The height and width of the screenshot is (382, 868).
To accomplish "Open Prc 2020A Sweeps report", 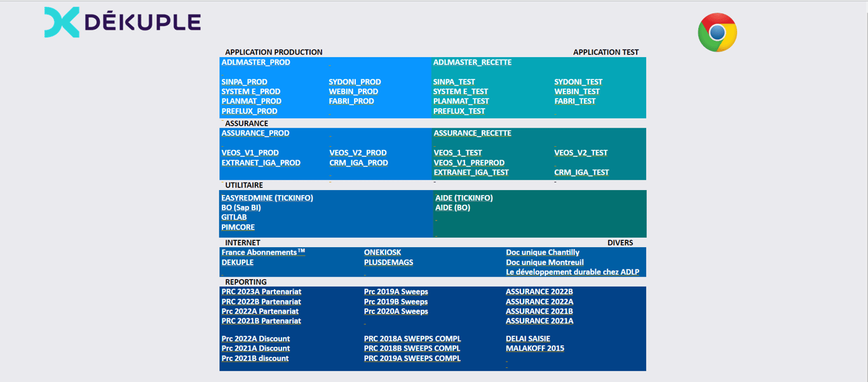I will click(396, 311).
